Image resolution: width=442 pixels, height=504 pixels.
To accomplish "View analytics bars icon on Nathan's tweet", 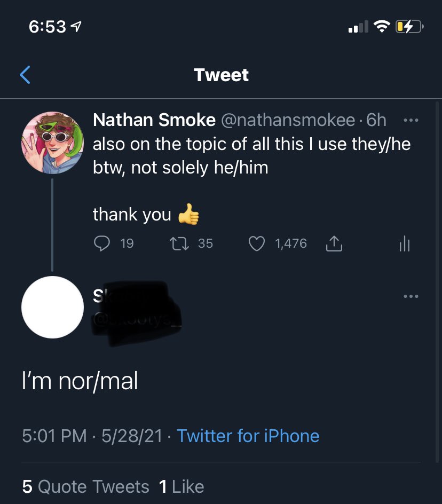I will tap(405, 244).
